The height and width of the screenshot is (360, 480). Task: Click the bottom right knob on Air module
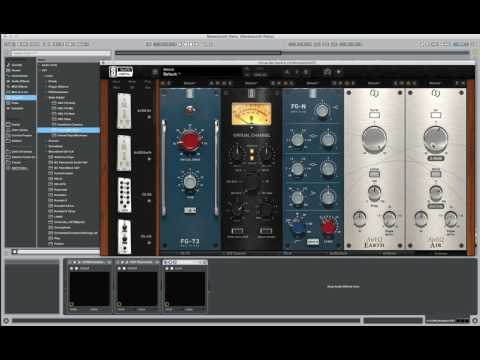coord(451,218)
